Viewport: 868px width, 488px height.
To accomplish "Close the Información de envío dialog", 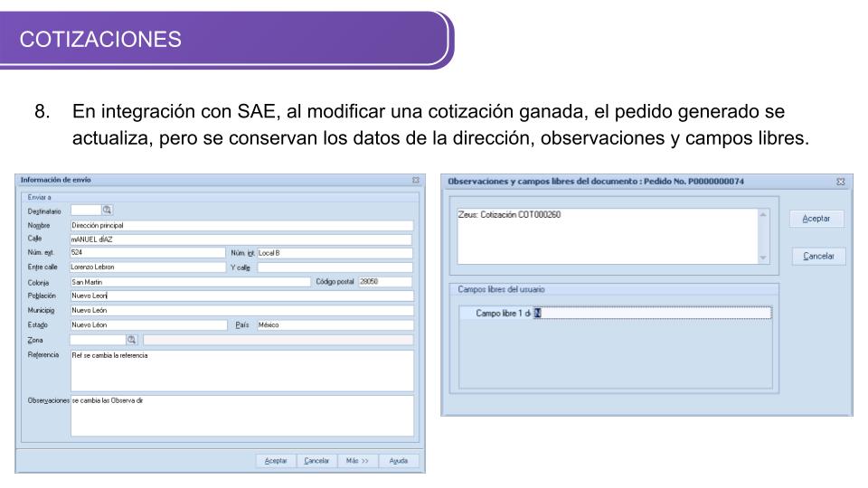I will click(416, 180).
